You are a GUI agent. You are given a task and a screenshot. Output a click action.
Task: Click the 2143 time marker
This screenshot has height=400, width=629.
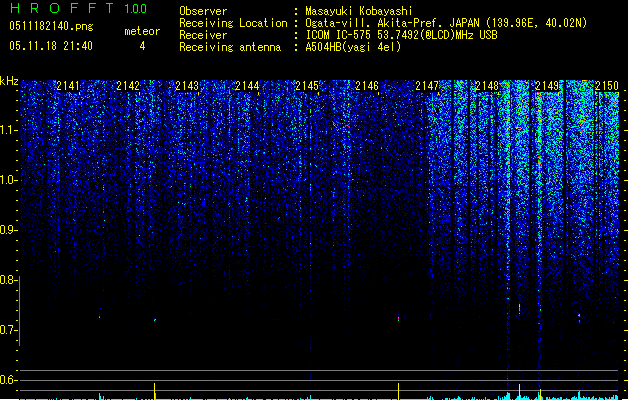[187, 86]
